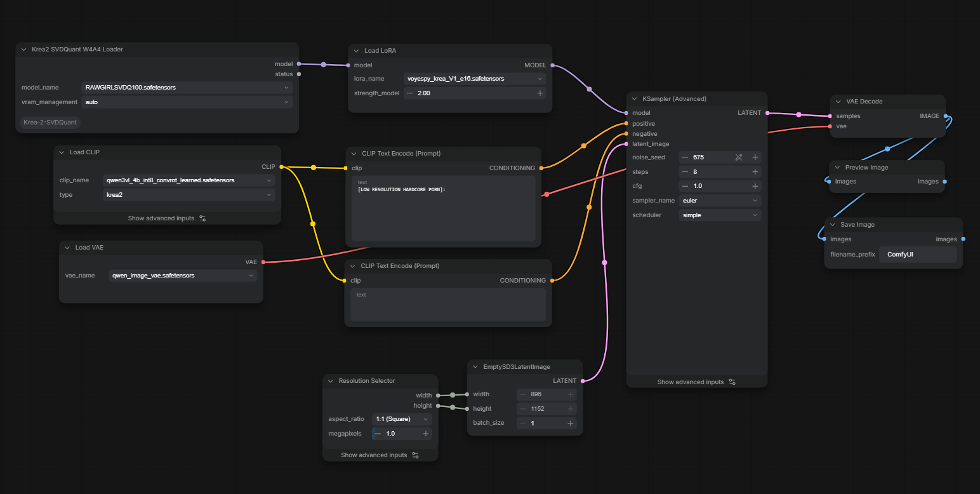Click the empty negative prompt text box
The height and width of the screenshot is (494, 980).
click(x=448, y=305)
